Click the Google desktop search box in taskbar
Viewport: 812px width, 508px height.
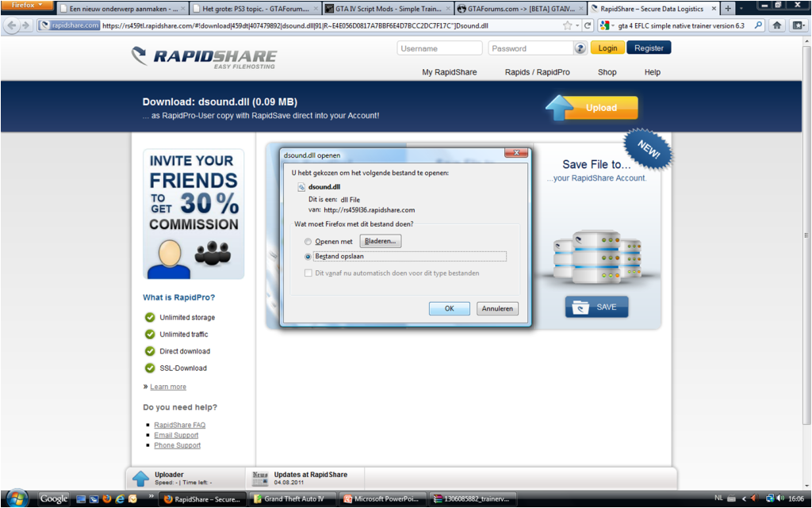click(x=54, y=499)
